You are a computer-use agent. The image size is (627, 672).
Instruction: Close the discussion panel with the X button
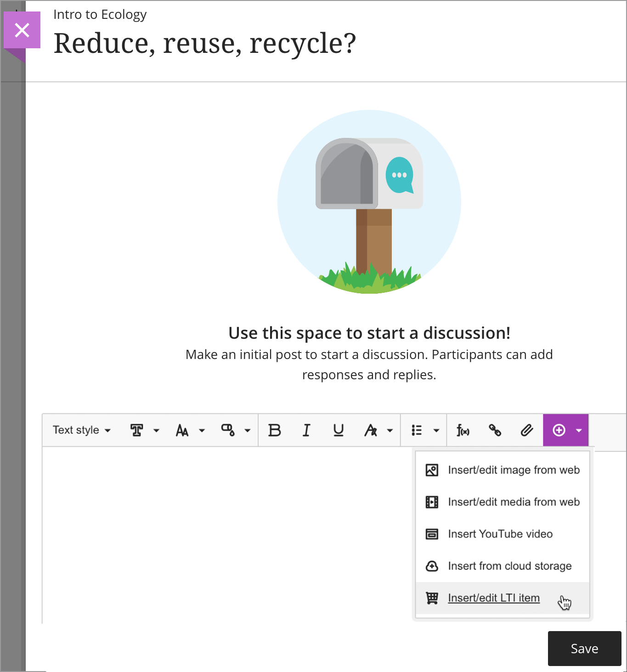[22, 30]
